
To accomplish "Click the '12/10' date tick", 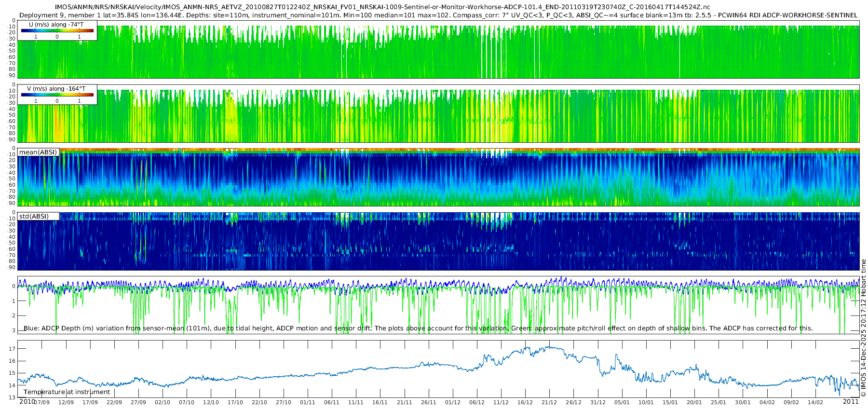I will click(x=211, y=402).
